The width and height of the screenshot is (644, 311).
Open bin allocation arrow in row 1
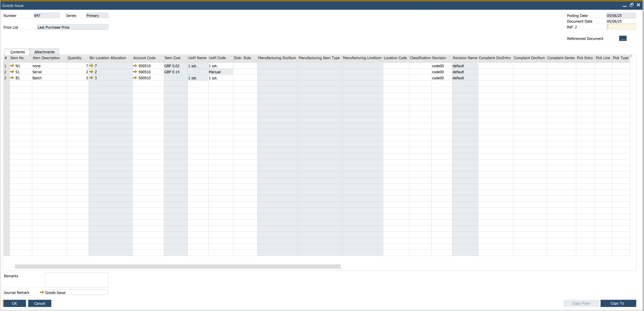point(91,66)
